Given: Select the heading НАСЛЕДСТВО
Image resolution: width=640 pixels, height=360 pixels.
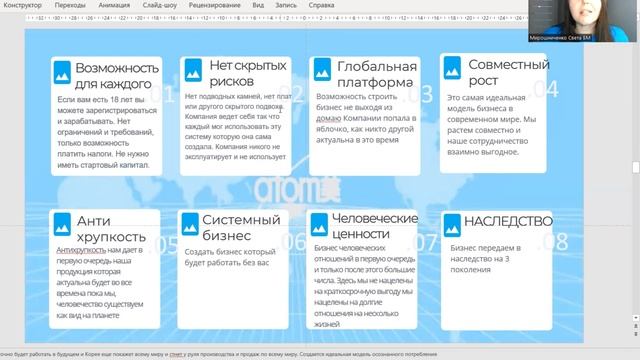Looking at the screenshot, I should (508, 221).
